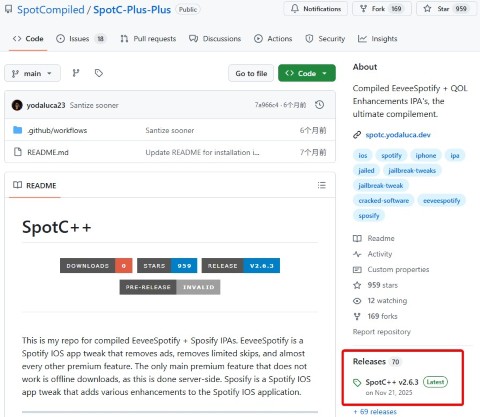Image resolution: width=480 pixels, height=417 pixels.
Task: Click the 169 forks link
Action: [x=382, y=316]
